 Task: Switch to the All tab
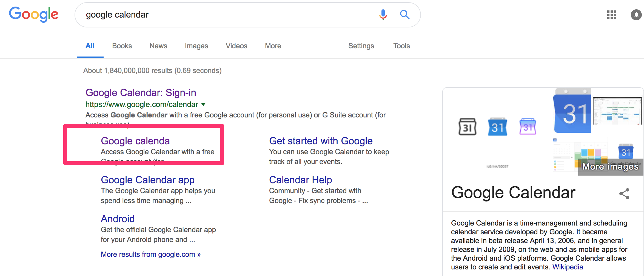click(x=90, y=46)
